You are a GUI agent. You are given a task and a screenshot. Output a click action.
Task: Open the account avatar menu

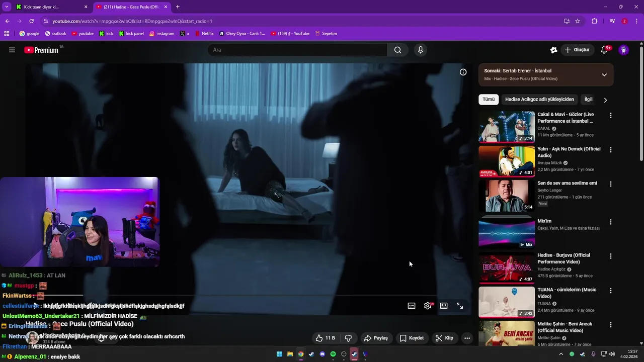pos(623,50)
